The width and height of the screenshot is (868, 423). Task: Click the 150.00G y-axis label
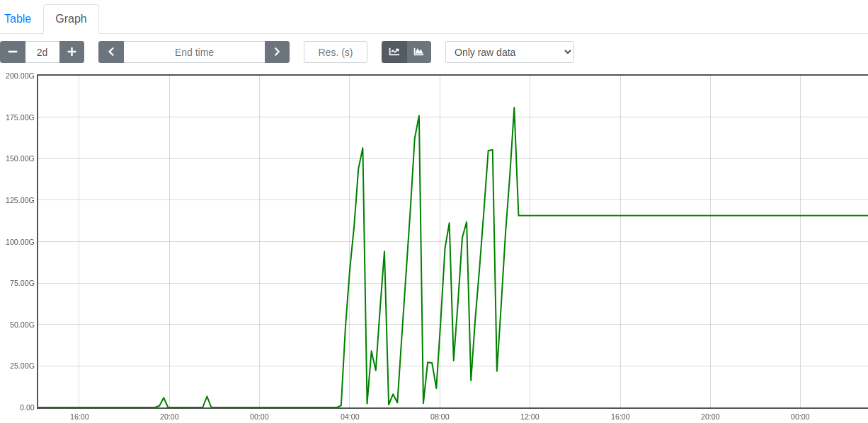(x=20, y=158)
